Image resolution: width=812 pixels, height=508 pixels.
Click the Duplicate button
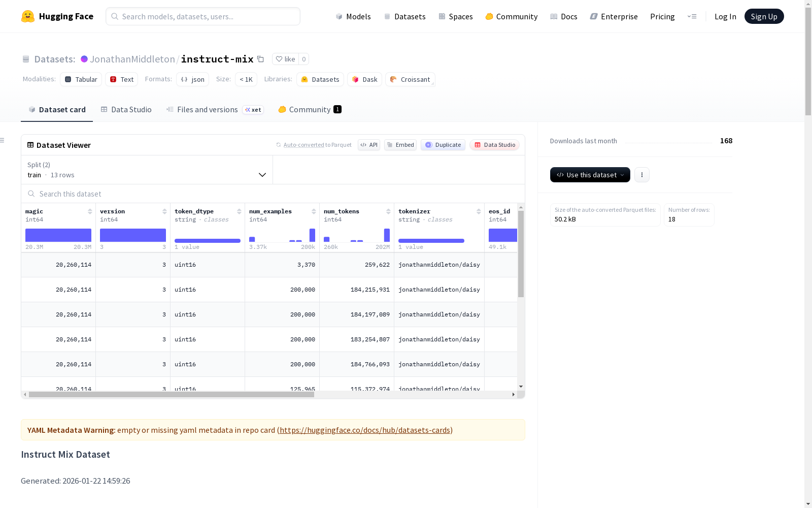pyautogui.click(x=443, y=145)
